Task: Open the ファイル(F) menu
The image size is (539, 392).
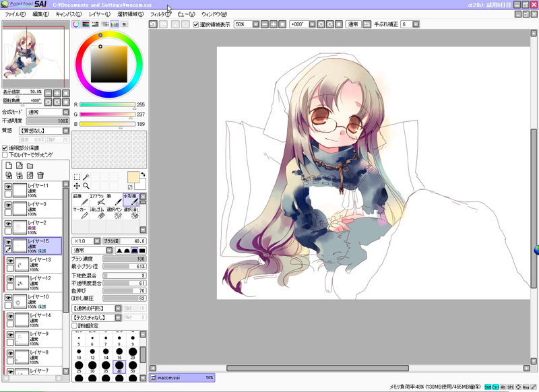Action: (x=15, y=14)
